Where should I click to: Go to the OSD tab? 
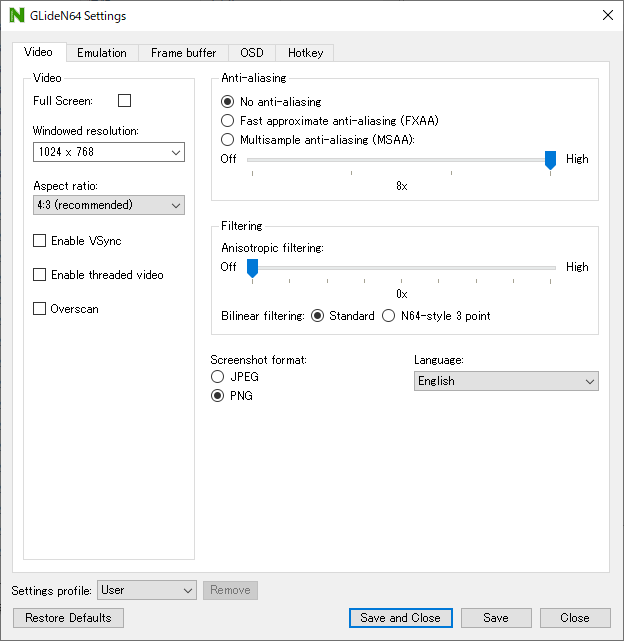[x=251, y=53]
